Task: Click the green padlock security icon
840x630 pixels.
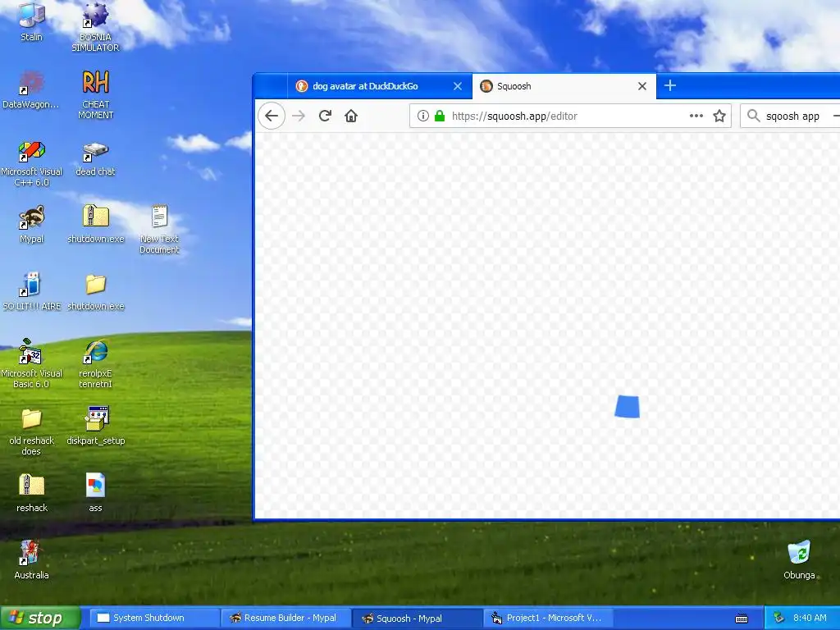Action: (440, 116)
